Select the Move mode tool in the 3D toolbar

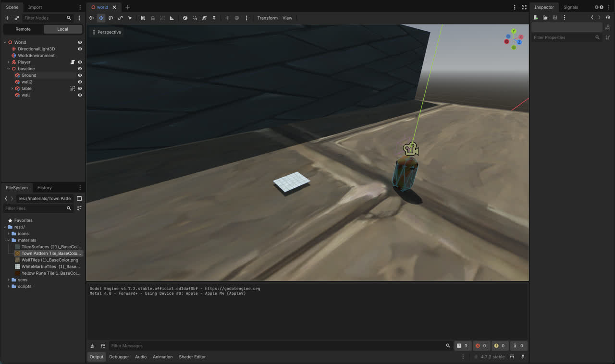pyautogui.click(x=101, y=18)
